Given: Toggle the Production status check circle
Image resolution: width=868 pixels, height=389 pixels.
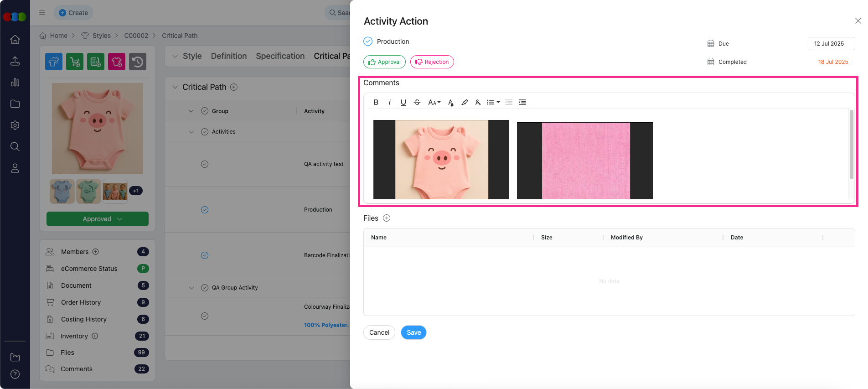Looking at the screenshot, I should click(x=368, y=41).
